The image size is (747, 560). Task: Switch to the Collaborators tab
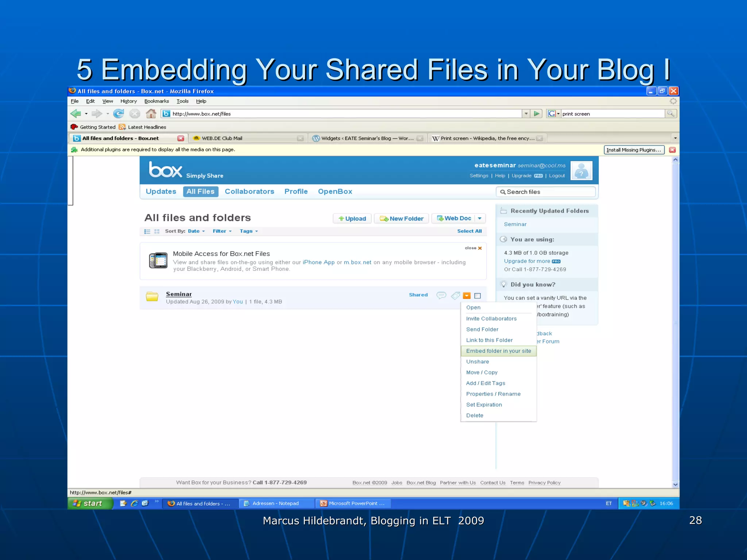click(x=249, y=191)
